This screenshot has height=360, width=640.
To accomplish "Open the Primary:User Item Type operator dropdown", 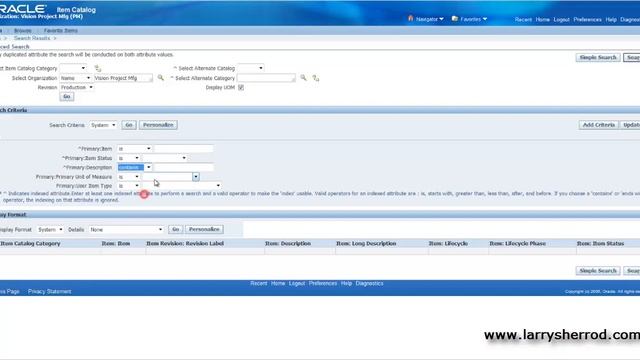I will [x=129, y=186].
